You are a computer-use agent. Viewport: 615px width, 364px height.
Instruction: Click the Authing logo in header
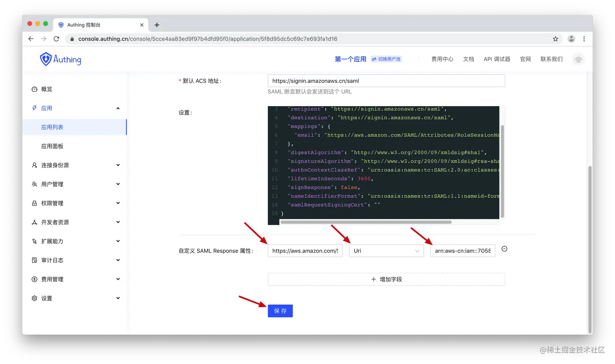(x=61, y=59)
